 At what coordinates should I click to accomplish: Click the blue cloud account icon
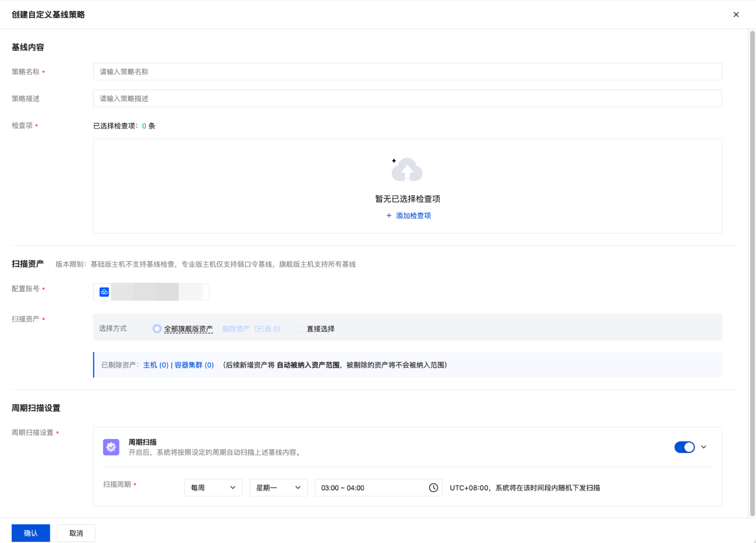pyautogui.click(x=104, y=292)
